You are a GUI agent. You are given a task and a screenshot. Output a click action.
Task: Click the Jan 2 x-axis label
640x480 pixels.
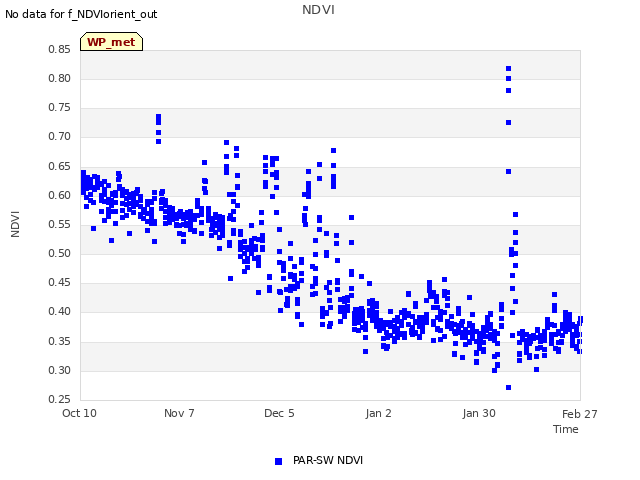tap(378, 413)
